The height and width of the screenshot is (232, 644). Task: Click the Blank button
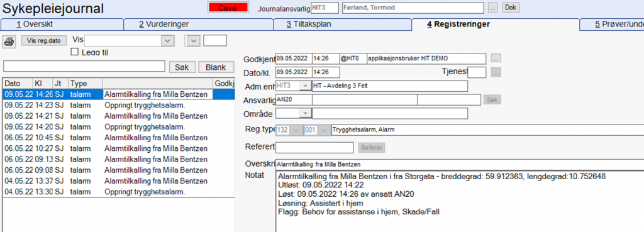point(216,67)
